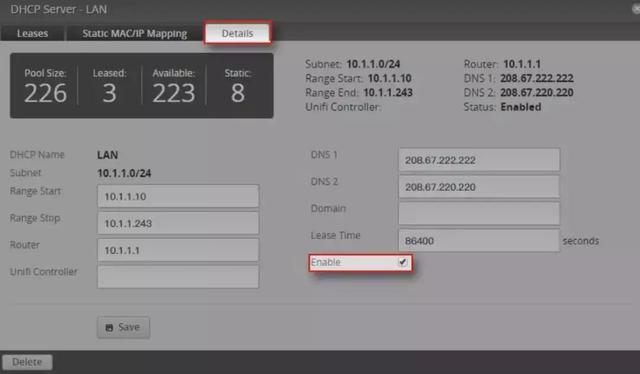This screenshot has width=640, height=374.
Task: Select the Router address input field
Action: click(178, 250)
